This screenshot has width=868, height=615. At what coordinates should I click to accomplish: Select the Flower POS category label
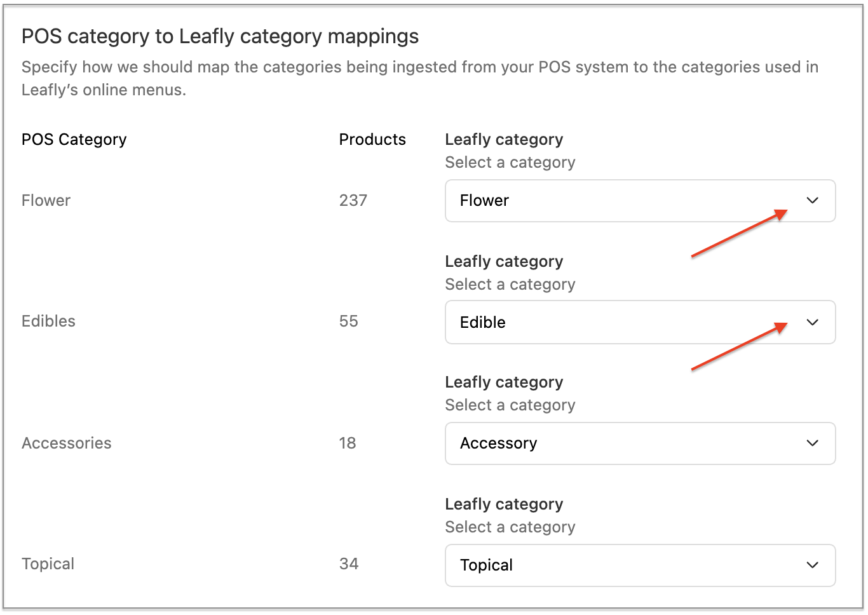tap(46, 200)
